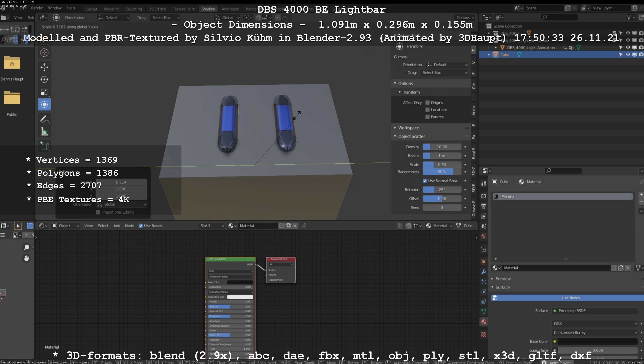
Task: Pin the node editor material
Action: click(x=304, y=226)
